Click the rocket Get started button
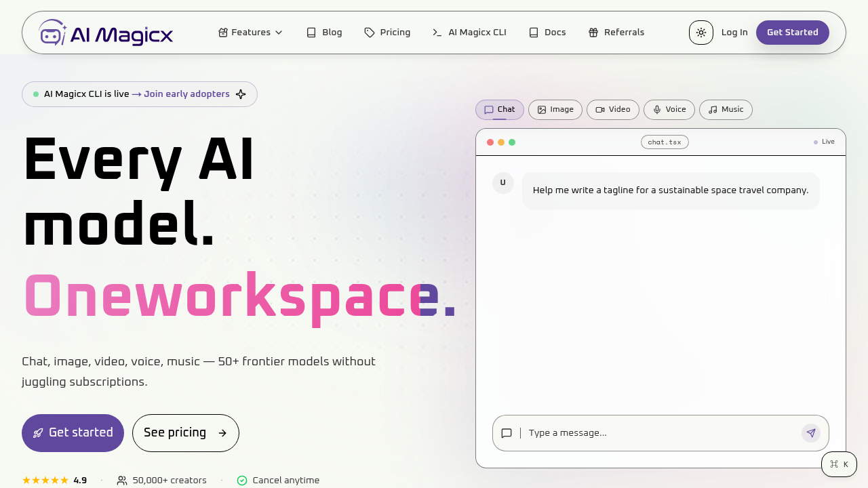868x488 pixels. 73,433
